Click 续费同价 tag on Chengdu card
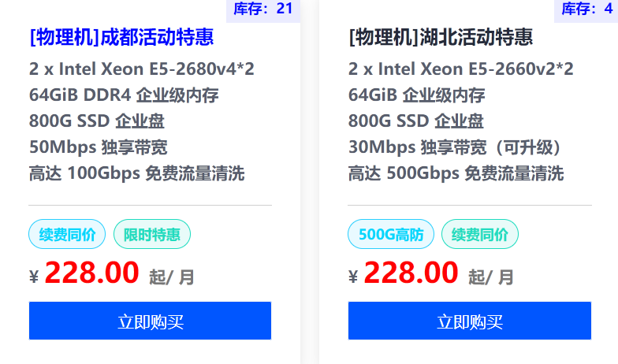Image resolution: width=618 pixels, height=364 pixels. pos(67,234)
